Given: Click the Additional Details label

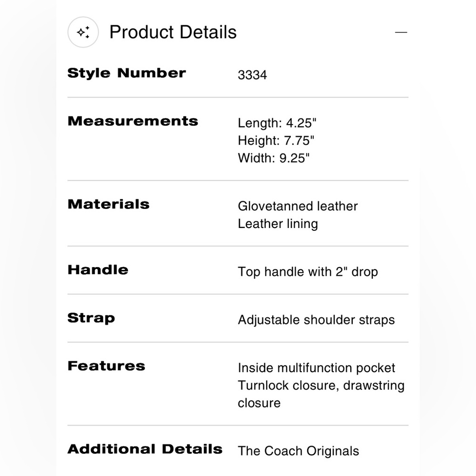Looking at the screenshot, I should tap(145, 449).
